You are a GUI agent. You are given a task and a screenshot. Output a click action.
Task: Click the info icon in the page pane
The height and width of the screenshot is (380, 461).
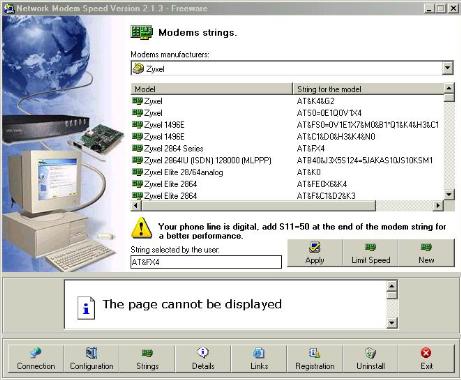click(x=86, y=308)
